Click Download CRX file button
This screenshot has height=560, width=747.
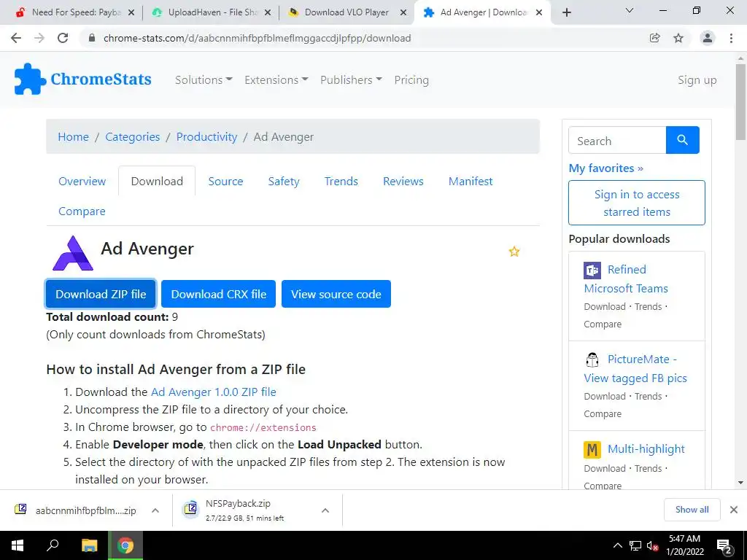click(x=218, y=294)
